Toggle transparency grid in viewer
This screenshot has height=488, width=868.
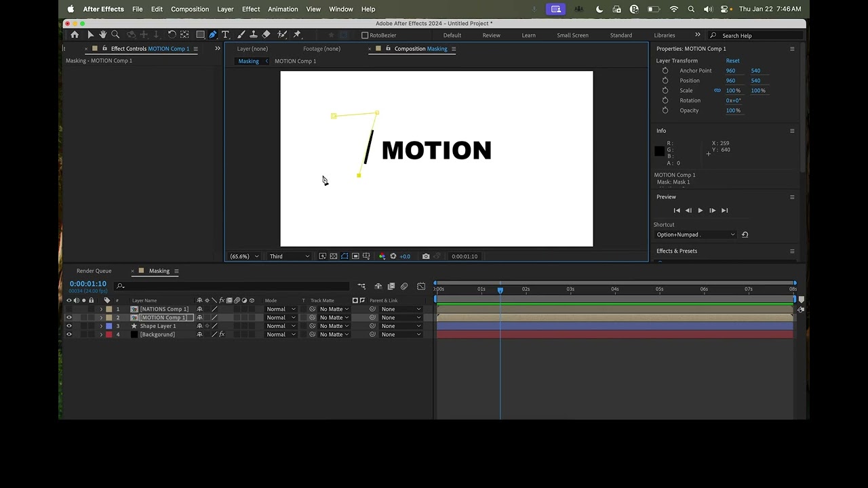[x=334, y=256]
